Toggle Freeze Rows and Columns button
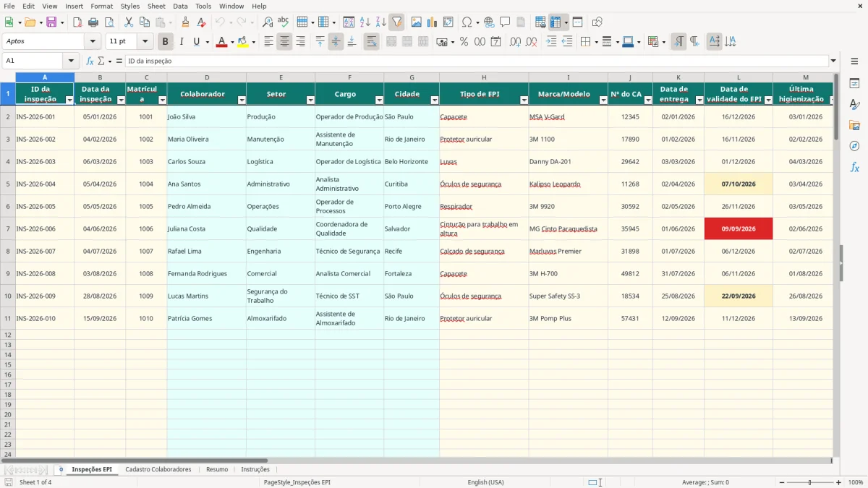Image resolution: width=868 pixels, height=488 pixels. [x=556, y=22]
